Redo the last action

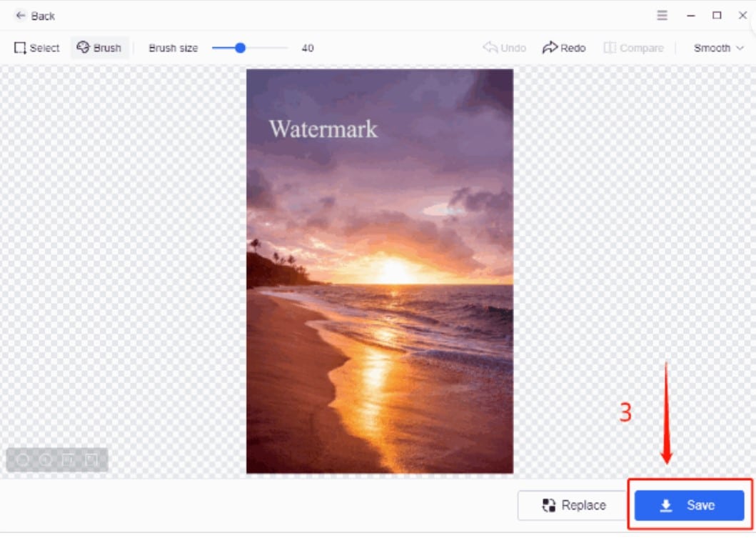(x=564, y=48)
